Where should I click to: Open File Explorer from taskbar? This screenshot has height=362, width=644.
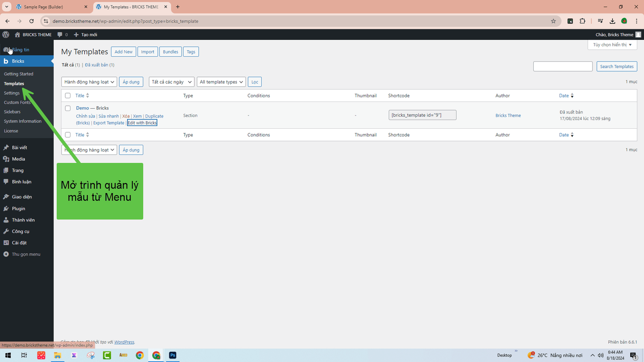[x=58, y=355]
